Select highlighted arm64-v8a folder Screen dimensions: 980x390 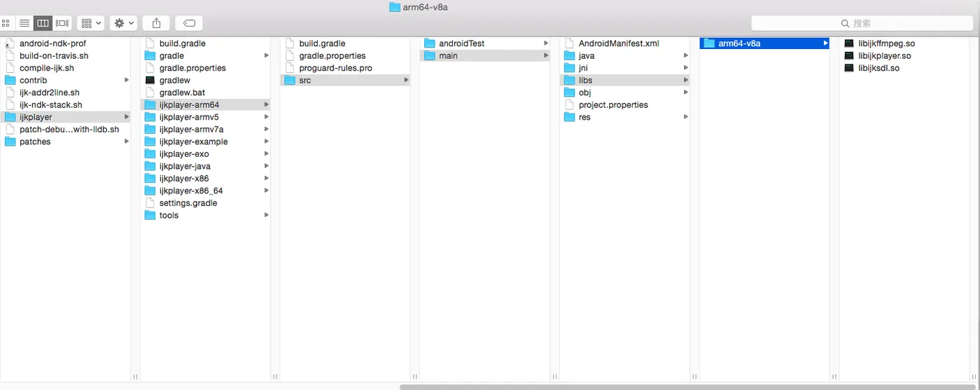coord(764,43)
